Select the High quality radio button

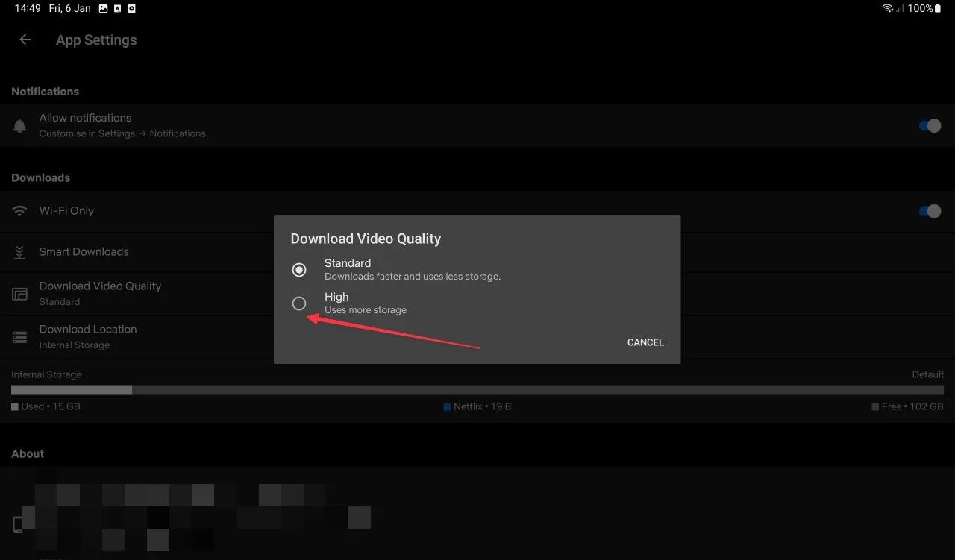coord(299,303)
